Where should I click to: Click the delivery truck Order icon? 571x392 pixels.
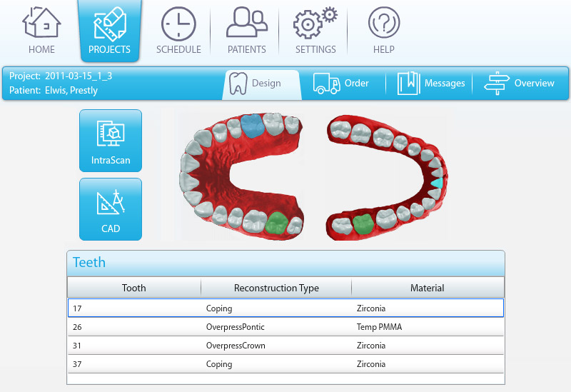pos(327,84)
